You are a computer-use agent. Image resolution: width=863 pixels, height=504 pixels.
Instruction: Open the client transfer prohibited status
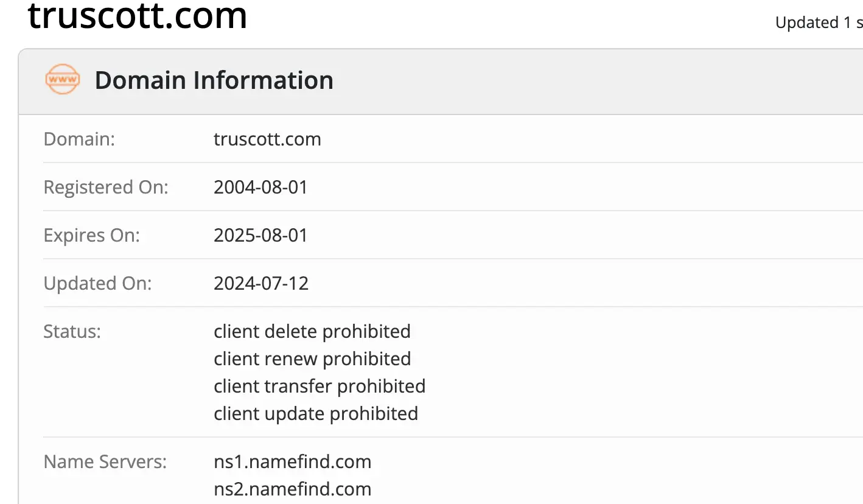319,386
